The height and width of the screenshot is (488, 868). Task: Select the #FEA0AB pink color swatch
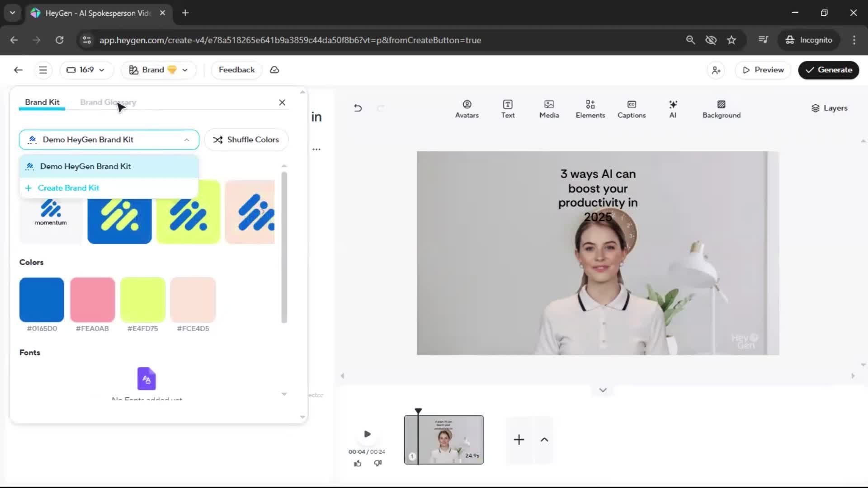click(x=92, y=300)
